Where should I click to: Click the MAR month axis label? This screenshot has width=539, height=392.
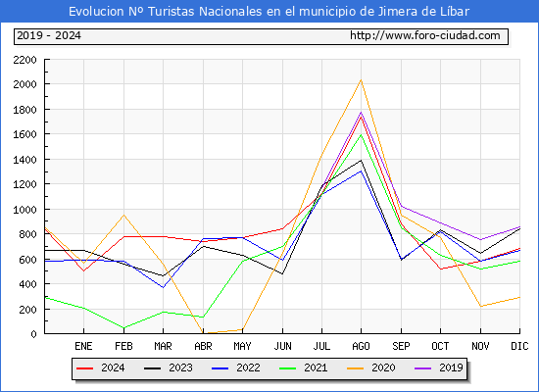click(163, 346)
